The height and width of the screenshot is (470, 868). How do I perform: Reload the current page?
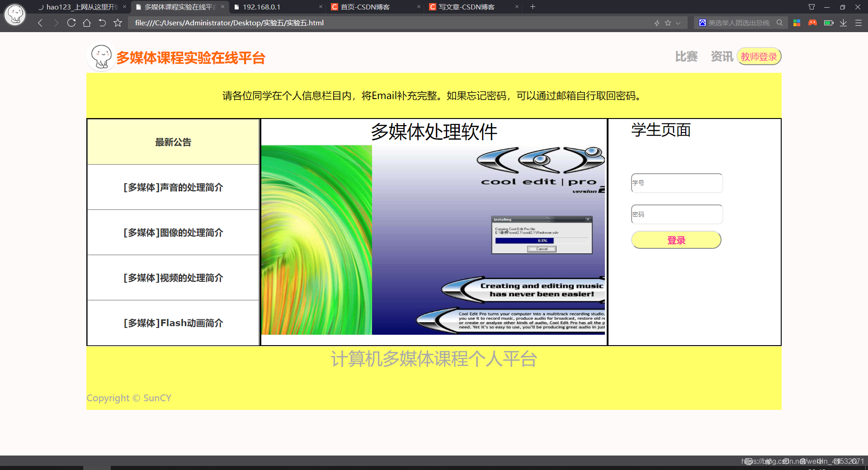coord(71,23)
